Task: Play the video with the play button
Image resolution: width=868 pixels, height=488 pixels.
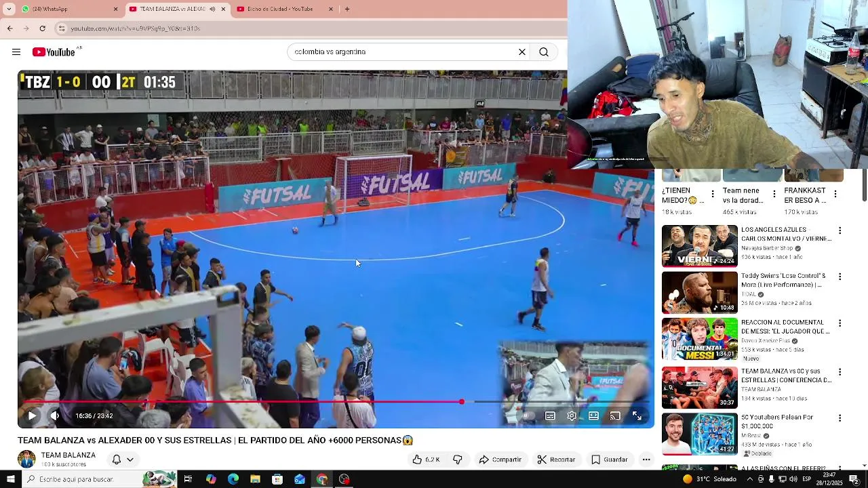Action: coord(32,416)
